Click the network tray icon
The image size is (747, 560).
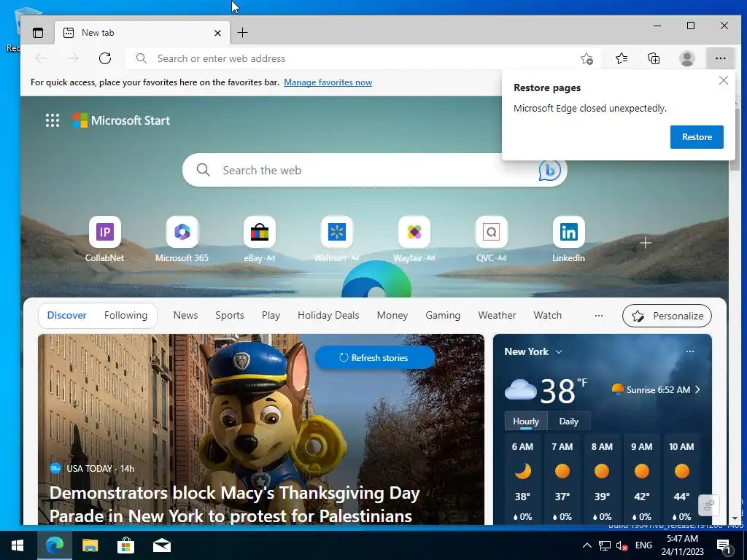(x=605, y=545)
